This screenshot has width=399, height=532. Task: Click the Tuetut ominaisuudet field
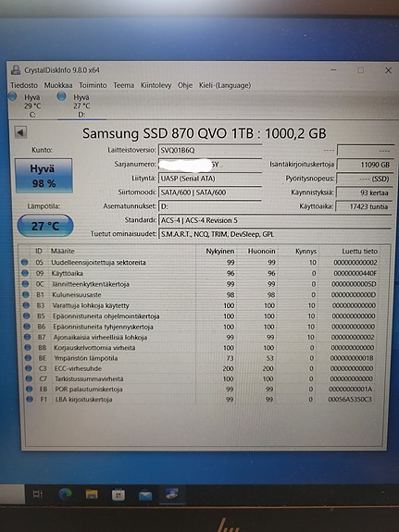click(x=275, y=234)
